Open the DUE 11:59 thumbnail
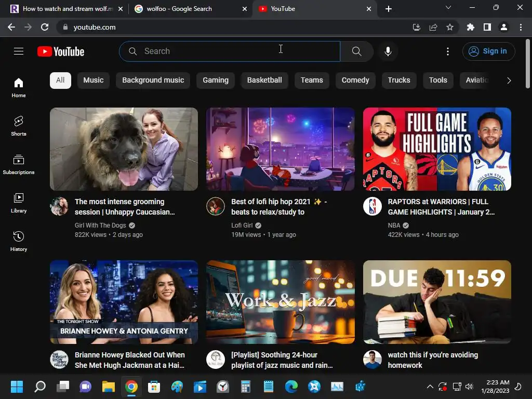 [437, 302]
